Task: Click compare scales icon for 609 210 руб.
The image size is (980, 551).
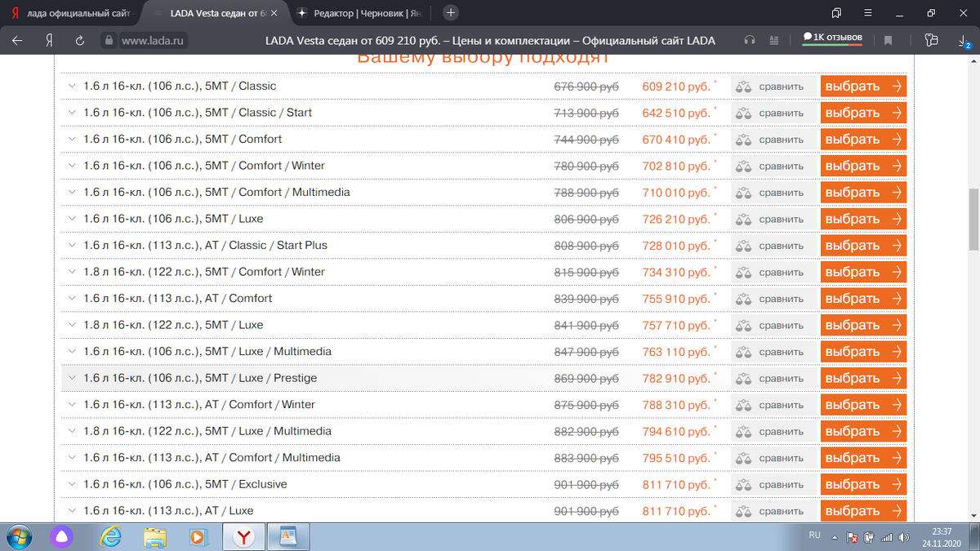Action: 743,87
